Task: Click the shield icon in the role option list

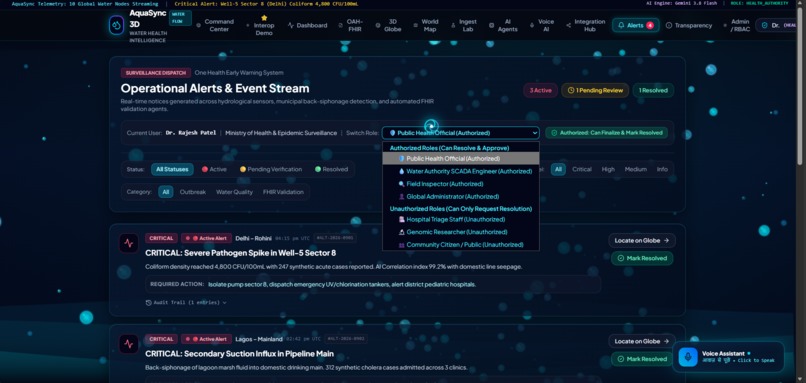Action: click(401, 158)
